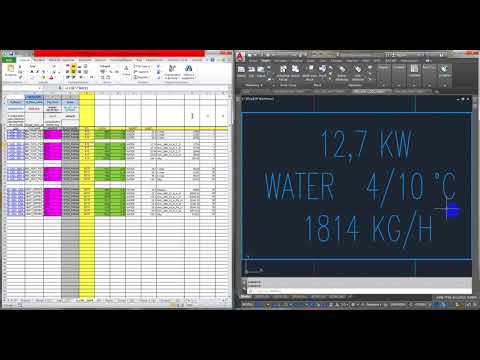Click the Paste clipboard icon in Excel

[x=11, y=70]
